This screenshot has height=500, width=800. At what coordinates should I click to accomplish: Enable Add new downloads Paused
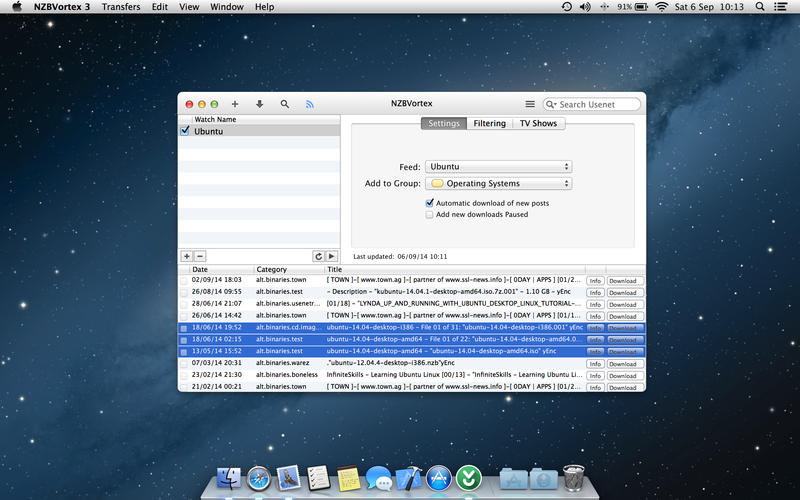[430, 214]
